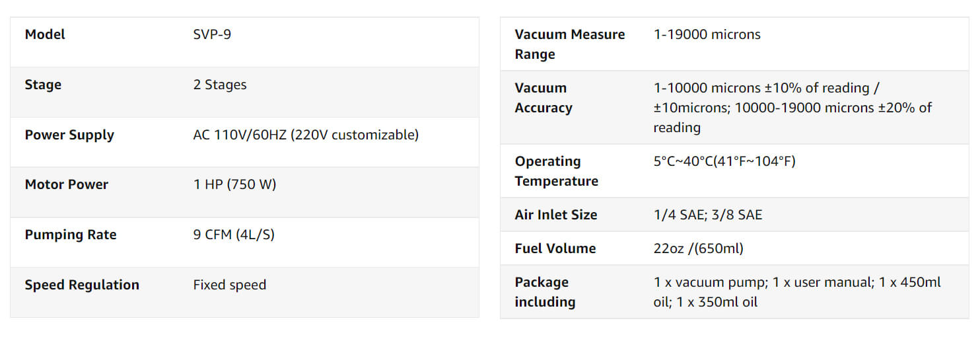This screenshot has height=337, width=980.
Task: Click the "Package including" label
Action: point(545,292)
